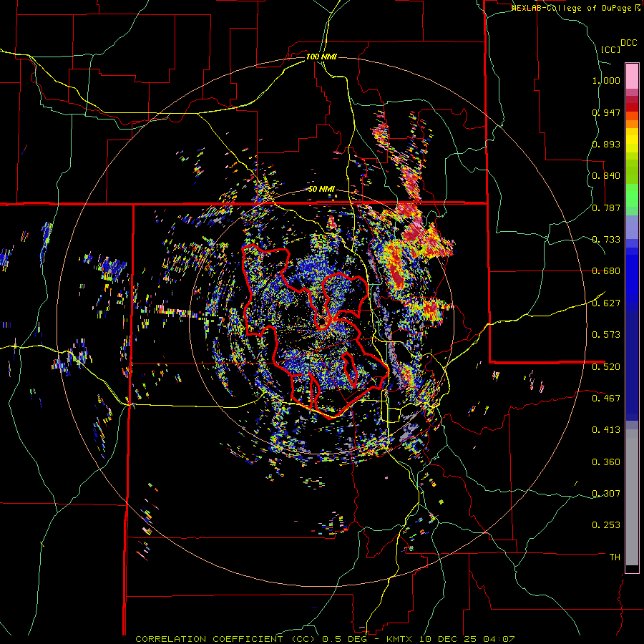Click the Correlation Coefficient KMTX footer caption
This screenshot has height=644, width=644.
325,639
